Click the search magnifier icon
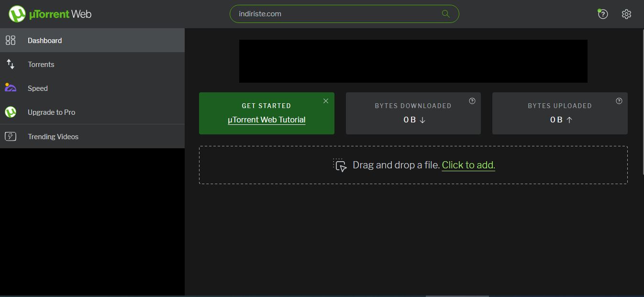This screenshot has width=644, height=297. click(445, 14)
